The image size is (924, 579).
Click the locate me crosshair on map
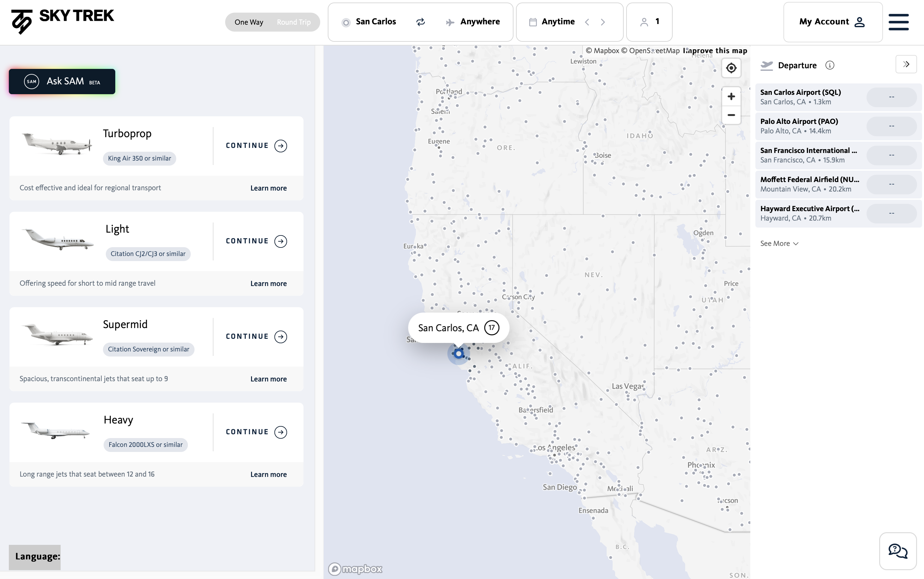(x=731, y=68)
